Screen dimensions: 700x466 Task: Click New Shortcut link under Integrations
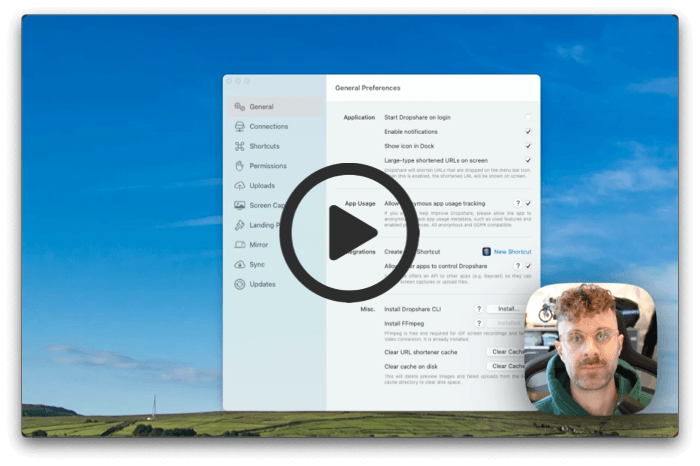point(512,252)
